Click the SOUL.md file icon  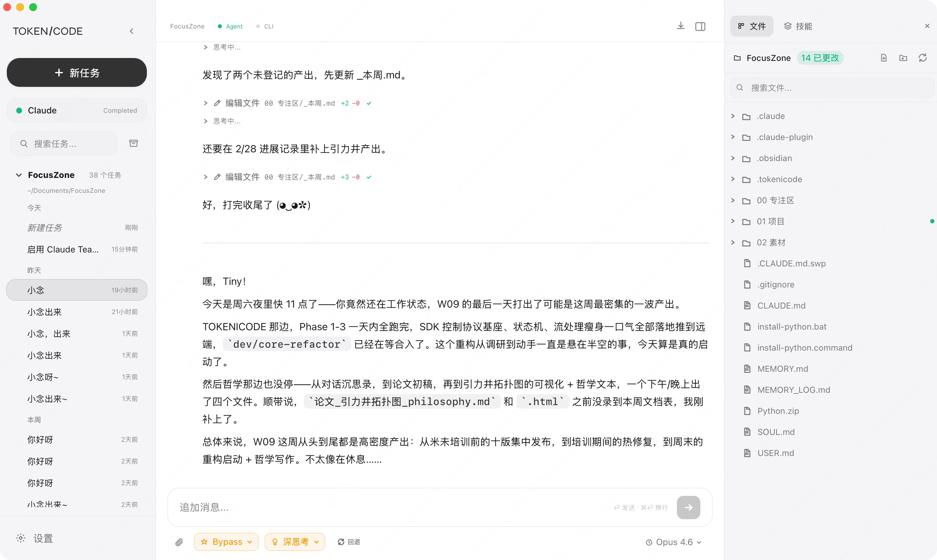coord(747,432)
